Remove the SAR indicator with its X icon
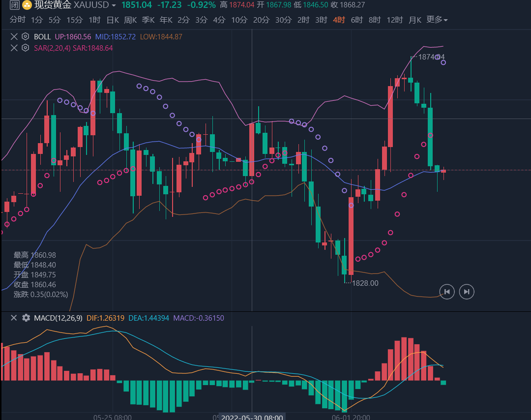Viewport: 531px width, 420px height. pyautogui.click(x=14, y=48)
